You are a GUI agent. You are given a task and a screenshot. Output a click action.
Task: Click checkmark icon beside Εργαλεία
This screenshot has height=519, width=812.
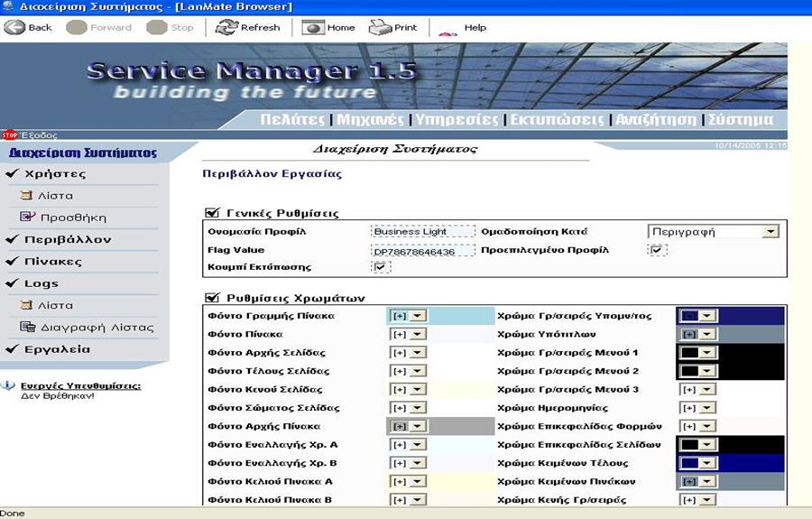click(12, 349)
